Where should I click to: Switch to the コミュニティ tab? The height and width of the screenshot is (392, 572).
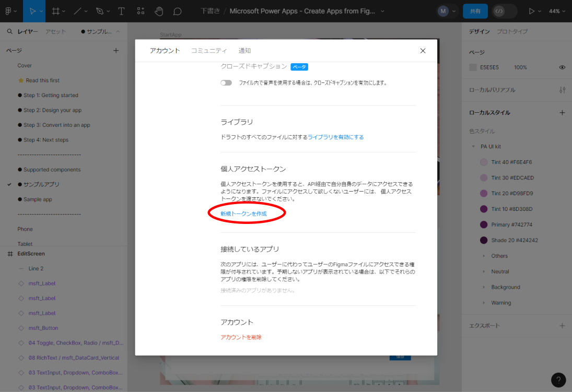point(209,51)
